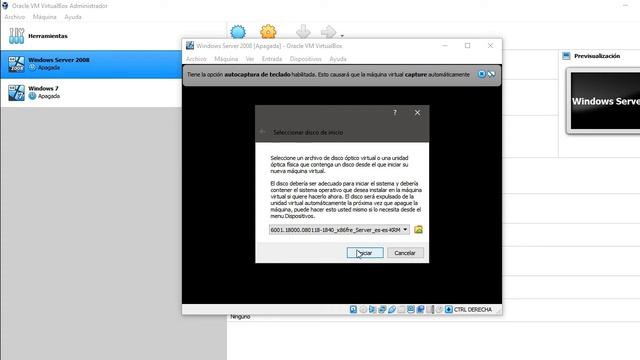
Task: Click the Ninguno text in details pane
Action: (240, 317)
